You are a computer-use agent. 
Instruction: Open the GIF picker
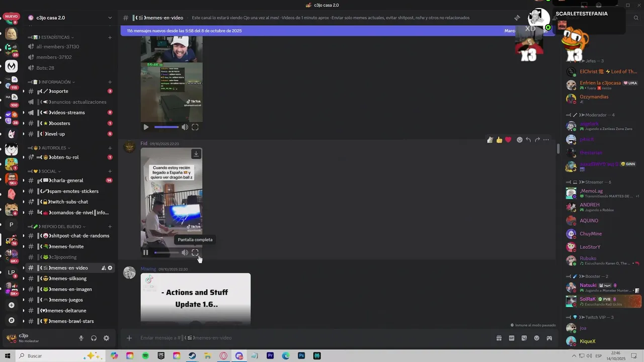coord(512,338)
